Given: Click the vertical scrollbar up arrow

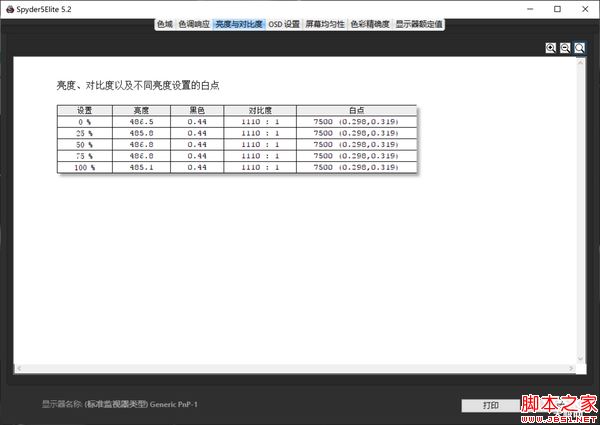Looking at the screenshot, I should click(580, 62).
